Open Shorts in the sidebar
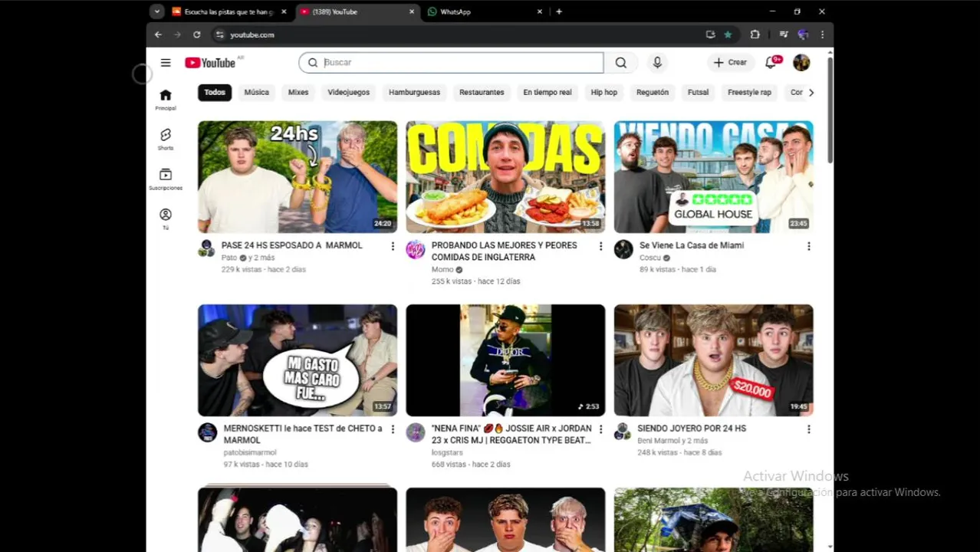The height and width of the screenshot is (552, 980). (166, 140)
